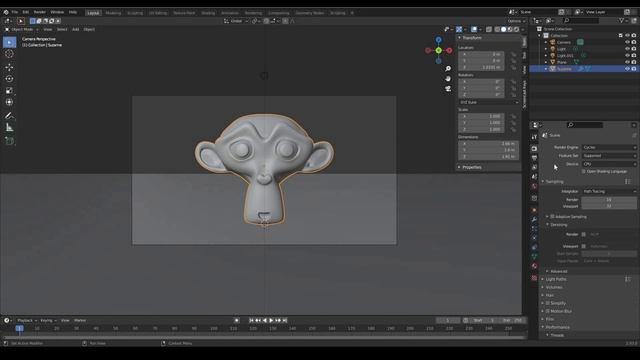The width and height of the screenshot is (640, 360).
Task: Open the Modifiers wrench properties tab
Action: pos(534,220)
